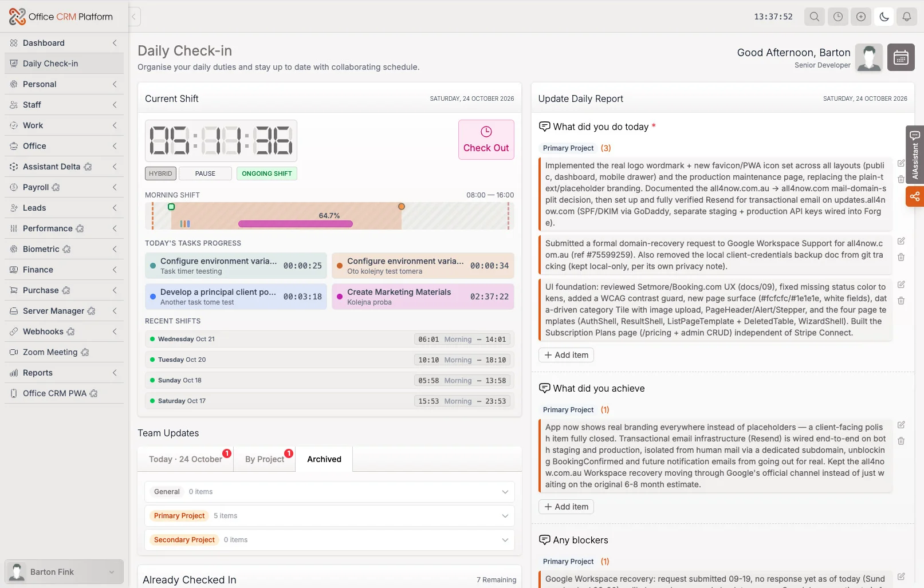The width and height of the screenshot is (924, 588).
Task: Open the Tuesday Oct 20 recent shift row
Action: (329, 360)
